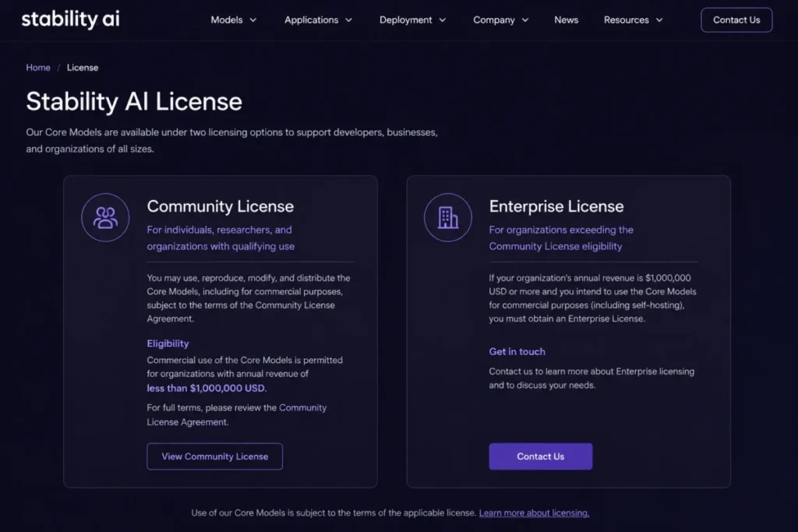Click the Stability AI License heading
Viewport: 798px width, 532px height.
[x=134, y=102]
